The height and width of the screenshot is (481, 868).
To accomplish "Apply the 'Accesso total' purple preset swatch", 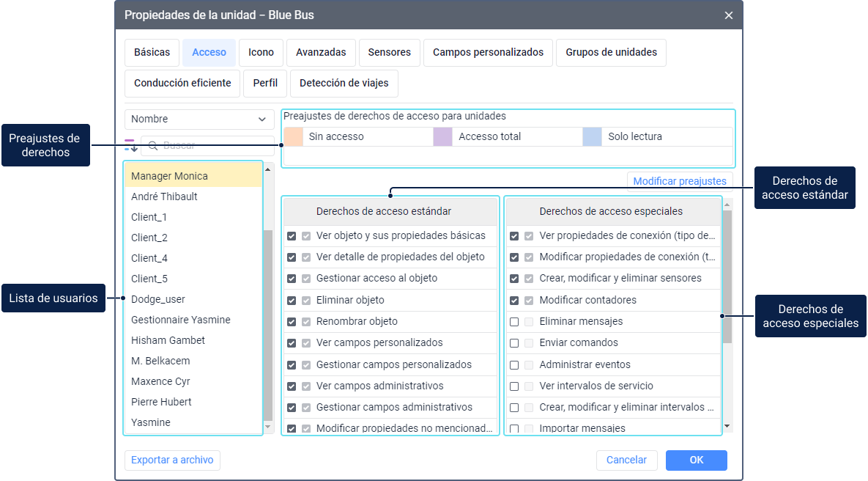I will pyautogui.click(x=442, y=137).
